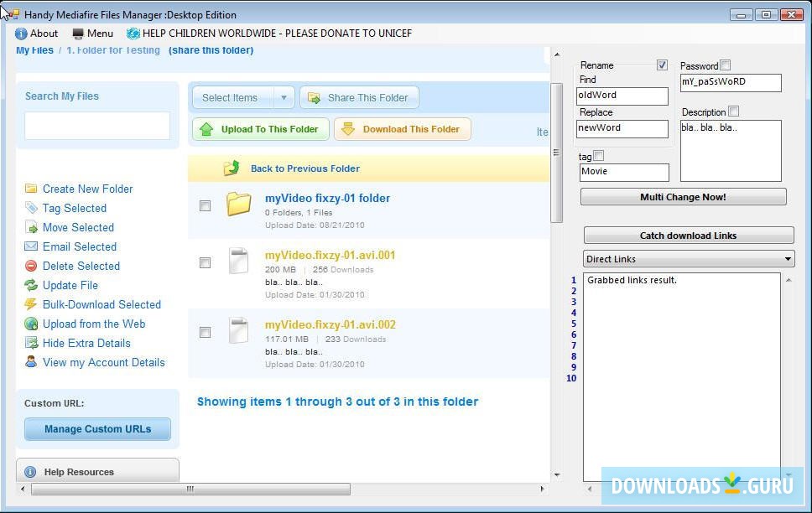The image size is (812, 513).
Task: Click the red Delete Selected icon
Action: point(31,266)
